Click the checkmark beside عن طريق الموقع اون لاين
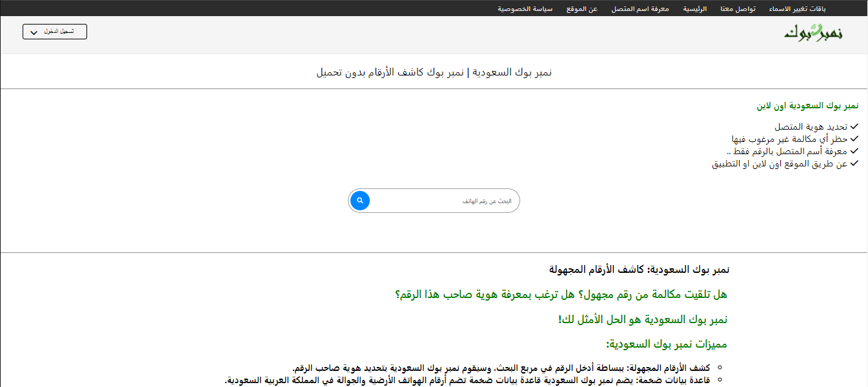This screenshot has height=387, width=868. pos(854,163)
